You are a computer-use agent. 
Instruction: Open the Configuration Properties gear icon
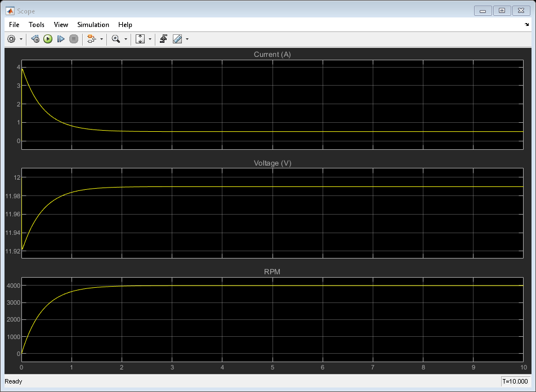(11, 39)
